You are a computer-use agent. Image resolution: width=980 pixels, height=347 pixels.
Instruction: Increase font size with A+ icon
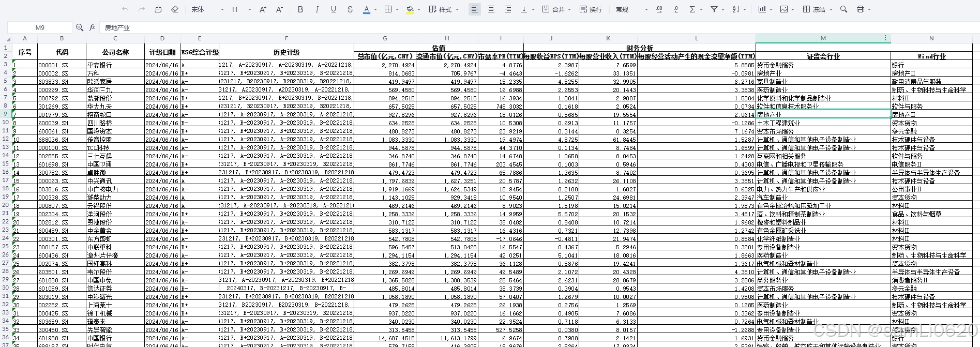coord(263,9)
